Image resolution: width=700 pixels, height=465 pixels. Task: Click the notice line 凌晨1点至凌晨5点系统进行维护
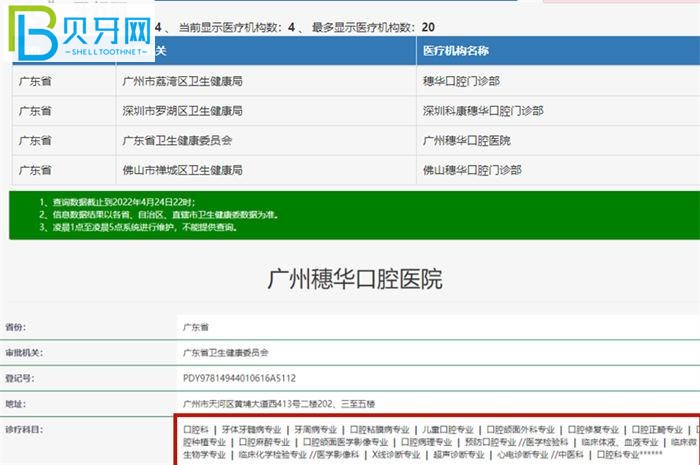138,227
